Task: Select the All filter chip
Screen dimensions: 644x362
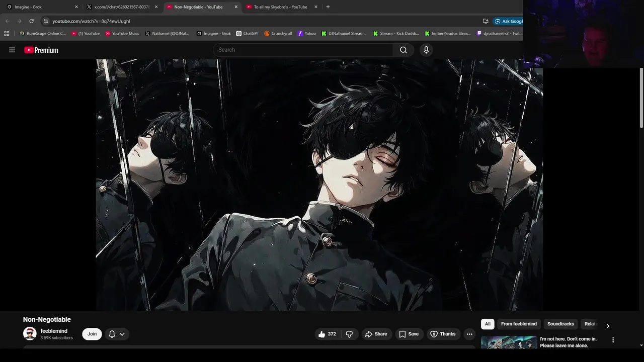Action: (488, 324)
